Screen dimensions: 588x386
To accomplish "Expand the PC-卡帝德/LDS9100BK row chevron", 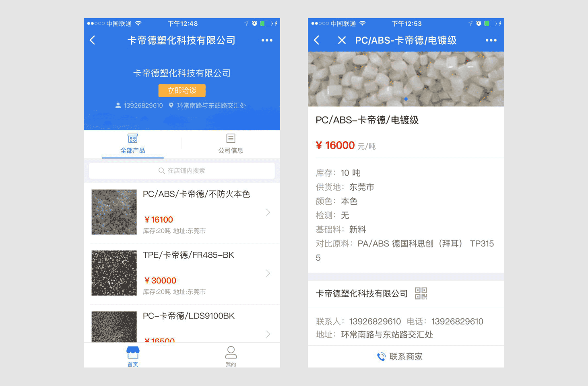I will pos(268,334).
